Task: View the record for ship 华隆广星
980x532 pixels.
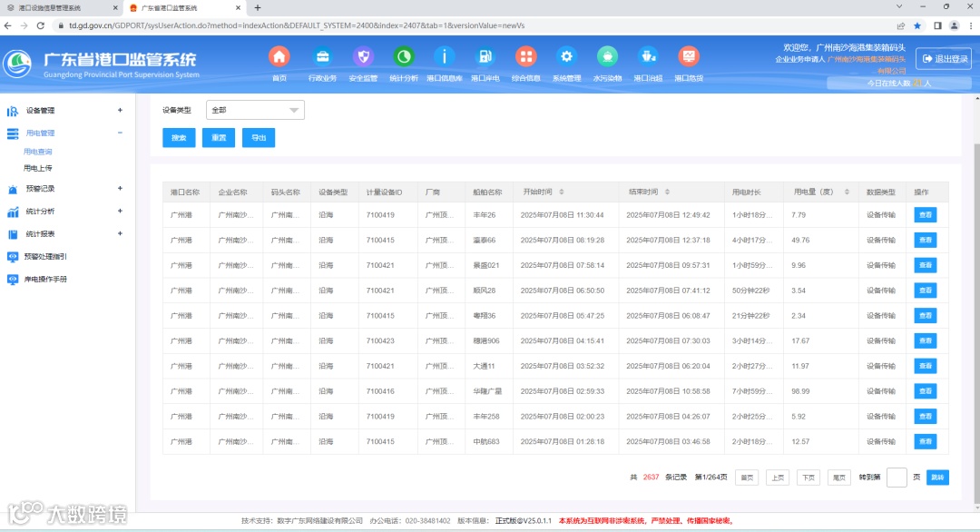Action: [925, 391]
